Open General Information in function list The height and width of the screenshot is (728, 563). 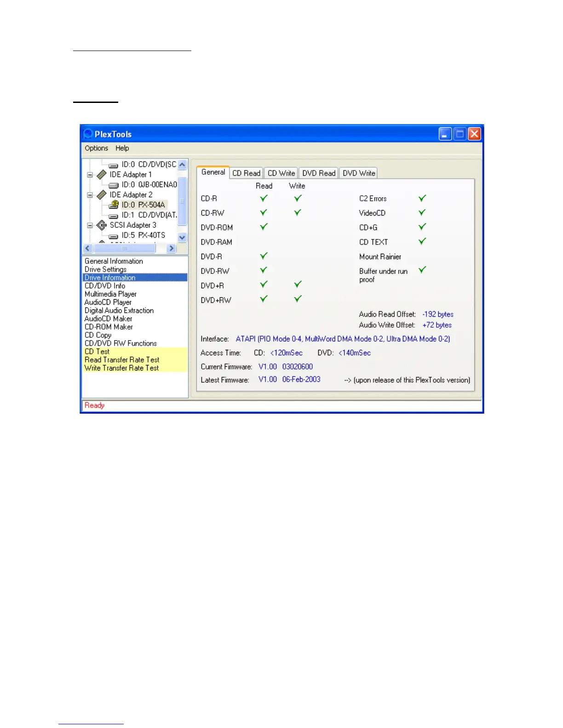point(114,261)
